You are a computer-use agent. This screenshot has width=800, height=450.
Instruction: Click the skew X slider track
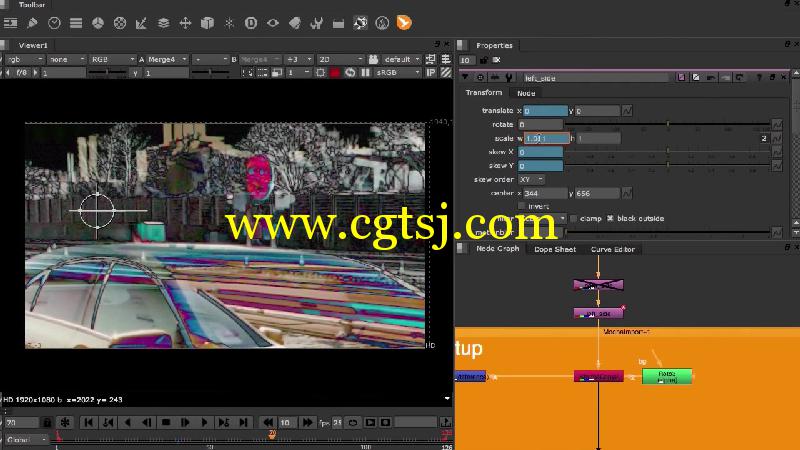pyautogui.click(x=667, y=152)
